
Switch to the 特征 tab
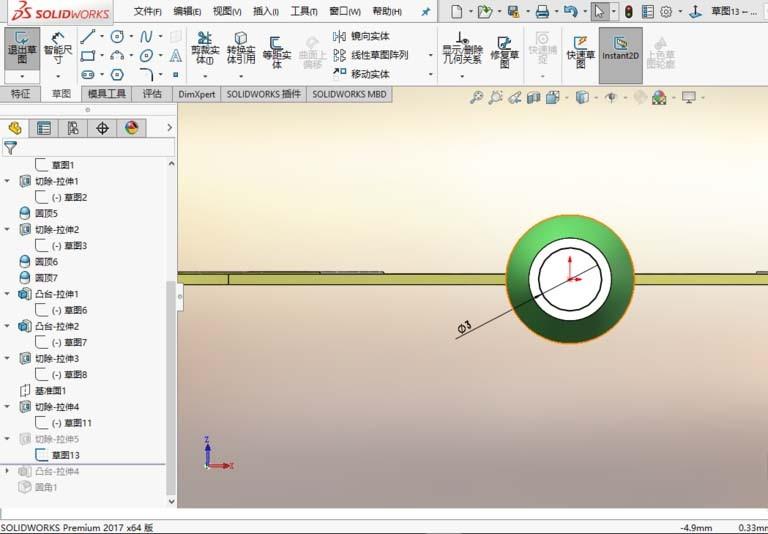click(x=21, y=94)
